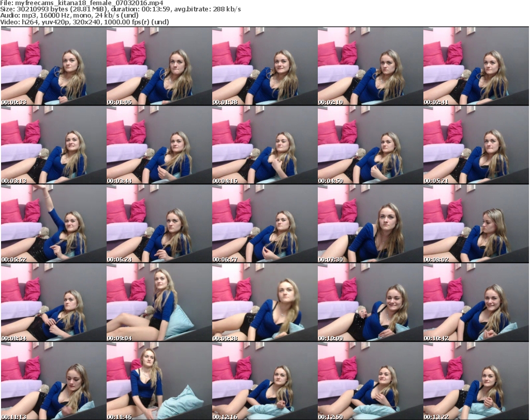Image resolution: width=530 pixels, height=420 pixels.
Task: Select the thumbnail with timestamp 00:07:30
Action: [370, 224]
